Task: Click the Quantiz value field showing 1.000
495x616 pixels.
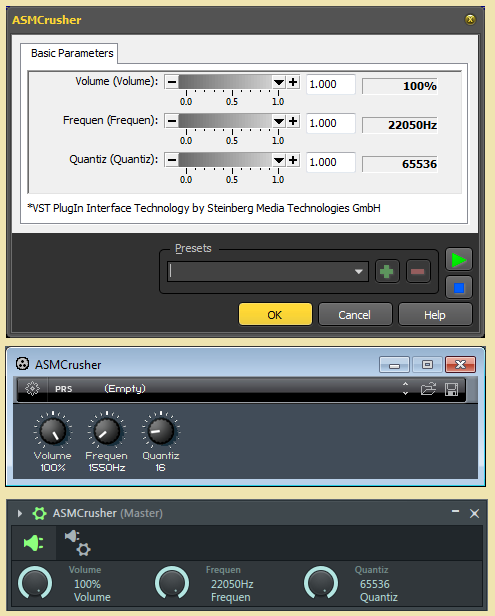Action: coord(331,162)
